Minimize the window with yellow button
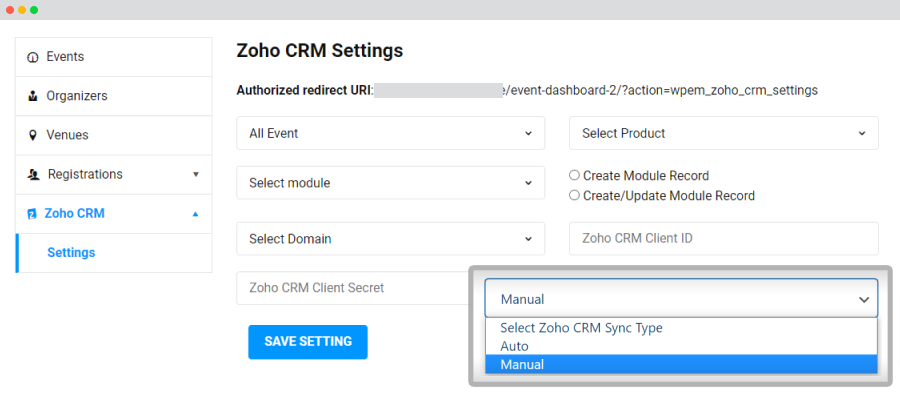The width and height of the screenshot is (900, 420). (x=22, y=10)
